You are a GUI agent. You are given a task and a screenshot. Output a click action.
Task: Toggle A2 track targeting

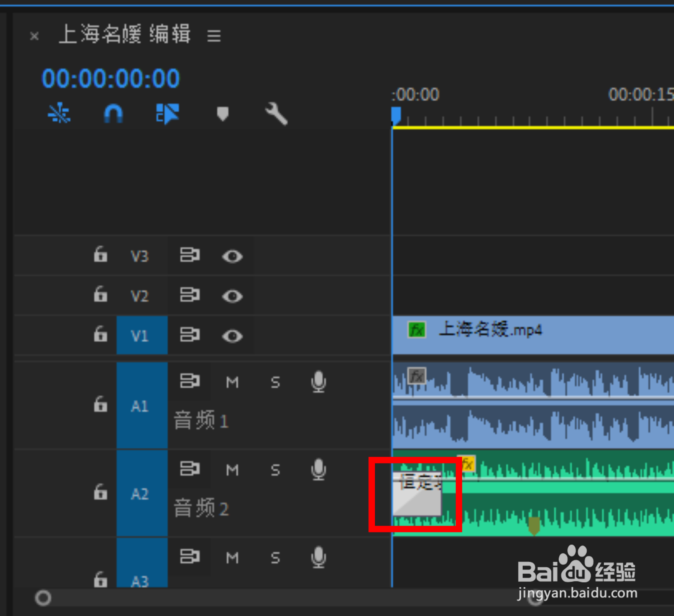click(x=142, y=493)
